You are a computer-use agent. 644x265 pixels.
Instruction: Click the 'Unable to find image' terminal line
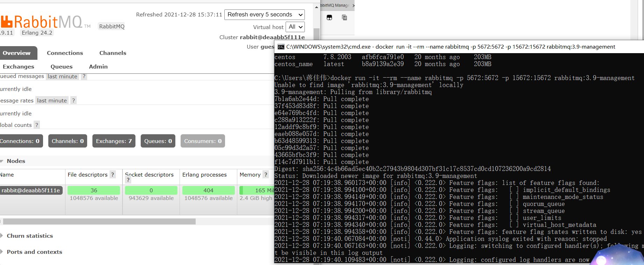coord(369,85)
